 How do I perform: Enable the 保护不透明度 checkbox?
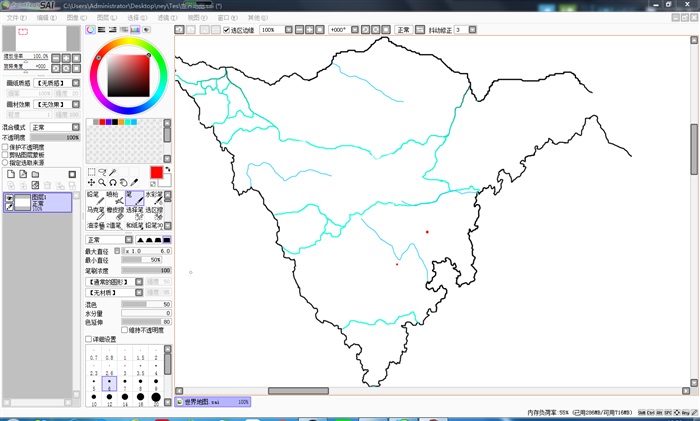(x=5, y=146)
